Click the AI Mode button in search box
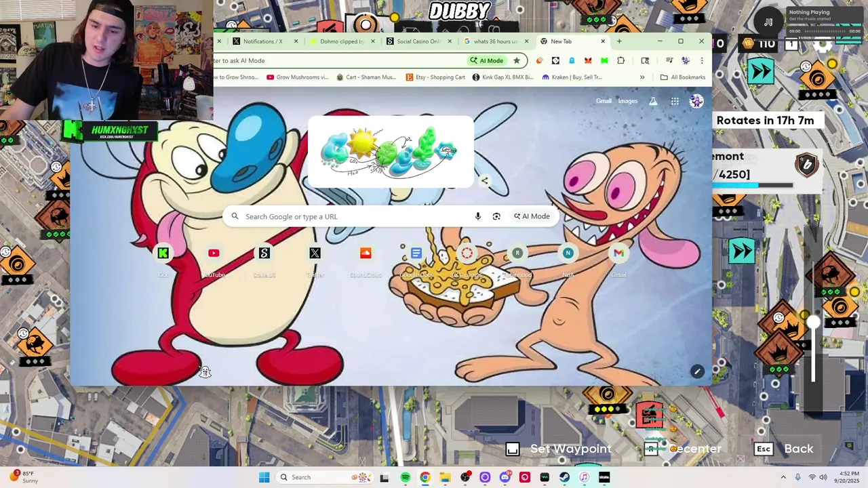 (532, 216)
